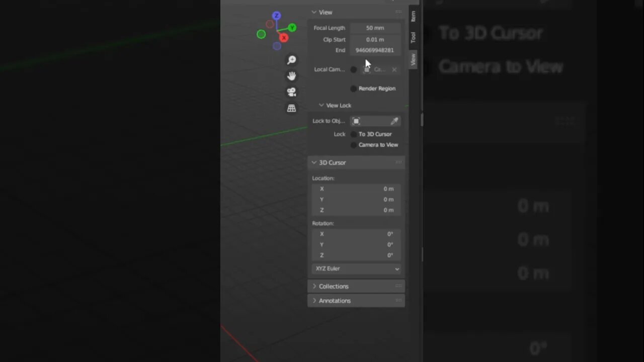Enable Lock To 3D Cursor checkbox
The image size is (644, 362).
(x=354, y=134)
